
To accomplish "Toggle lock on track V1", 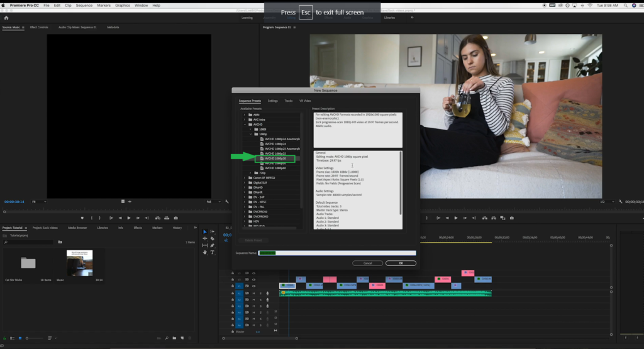I will (x=233, y=285).
